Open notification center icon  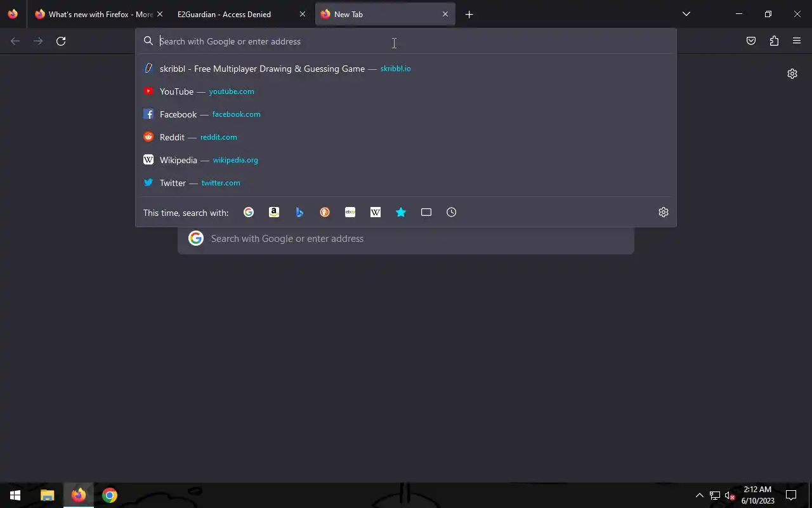point(791,495)
